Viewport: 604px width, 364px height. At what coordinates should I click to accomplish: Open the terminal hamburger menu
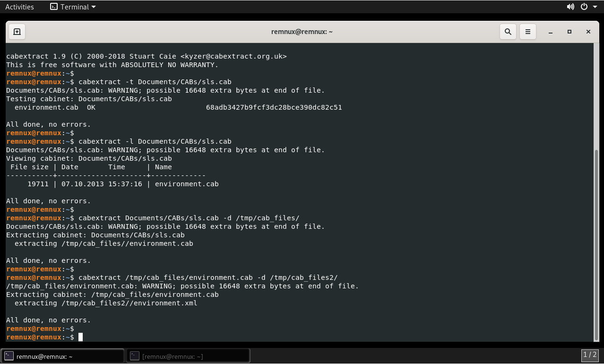pyautogui.click(x=528, y=32)
